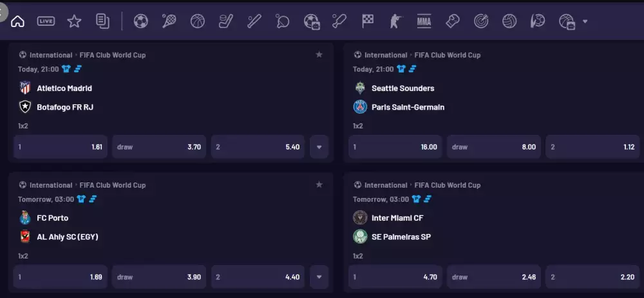Bet on Atletico Madrid win at 1.61
This screenshot has width=644, height=298.
tap(61, 147)
